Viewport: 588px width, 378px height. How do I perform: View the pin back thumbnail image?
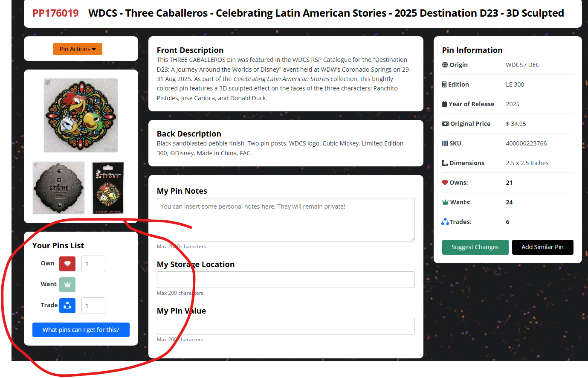tap(59, 188)
